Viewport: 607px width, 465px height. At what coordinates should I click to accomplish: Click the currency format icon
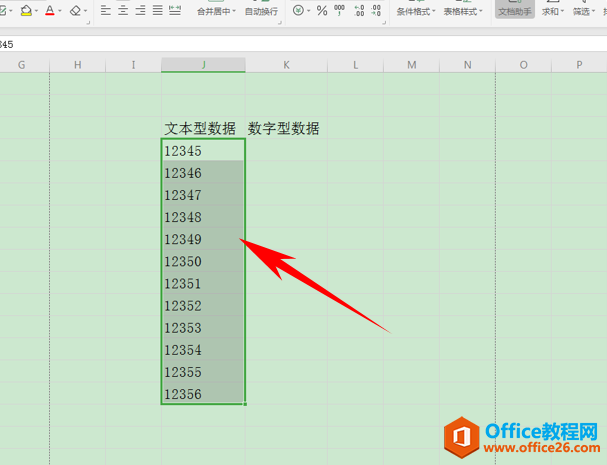click(298, 10)
